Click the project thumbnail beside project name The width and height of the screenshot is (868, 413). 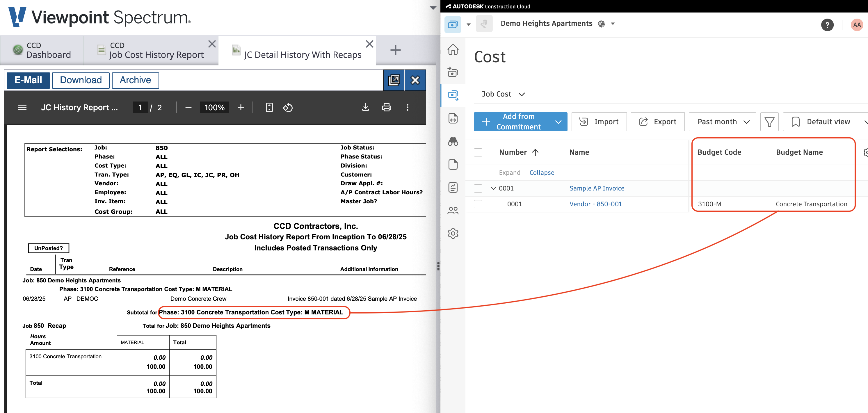pyautogui.click(x=484, y=24)
